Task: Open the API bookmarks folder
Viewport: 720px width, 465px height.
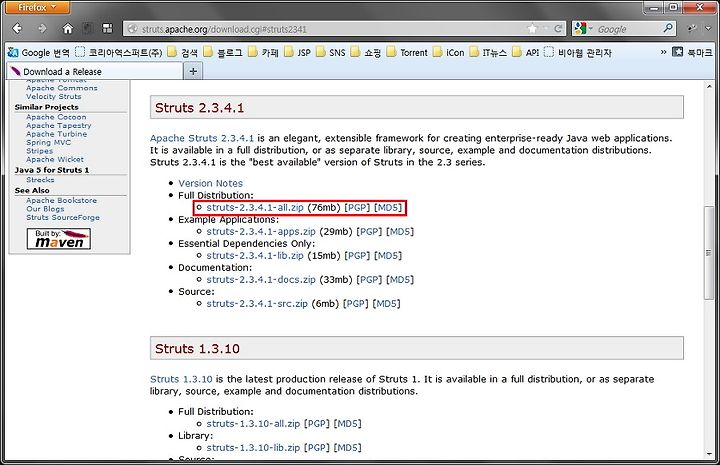Action: 525,52
